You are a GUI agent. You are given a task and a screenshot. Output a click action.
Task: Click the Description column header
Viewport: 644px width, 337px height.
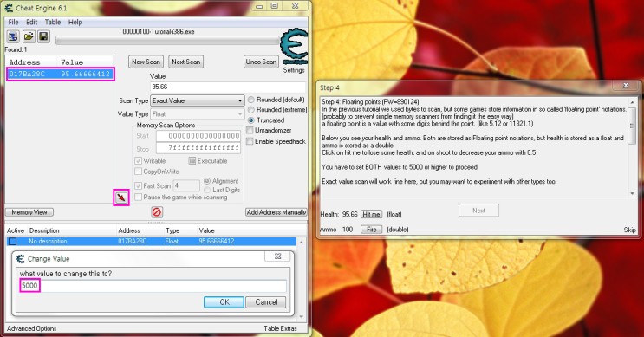pos(44,230)
